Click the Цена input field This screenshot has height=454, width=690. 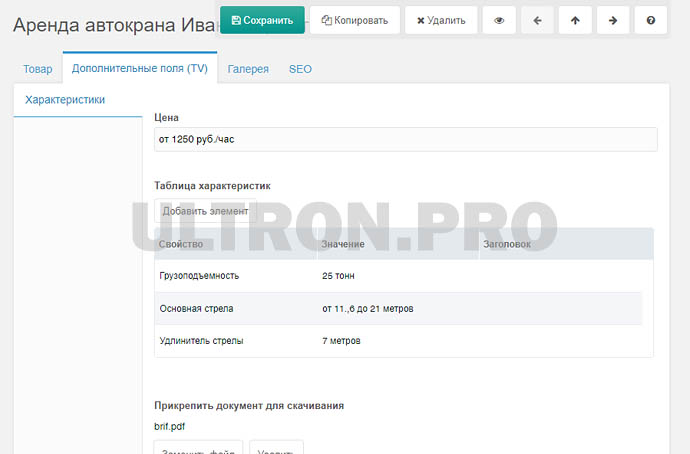click(x=406, y=139)
